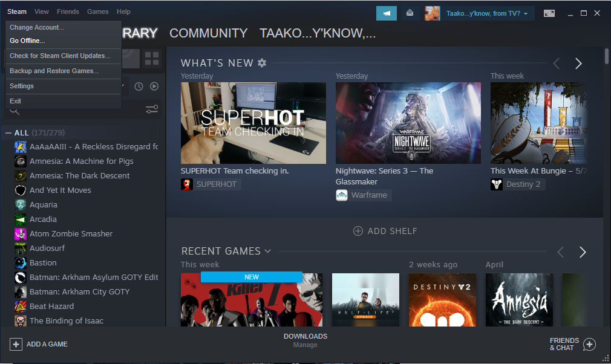Open Nightwave Series 3 Glassmaker headline
Viewport: 611px width, 364px height.
tap(384, 177)
